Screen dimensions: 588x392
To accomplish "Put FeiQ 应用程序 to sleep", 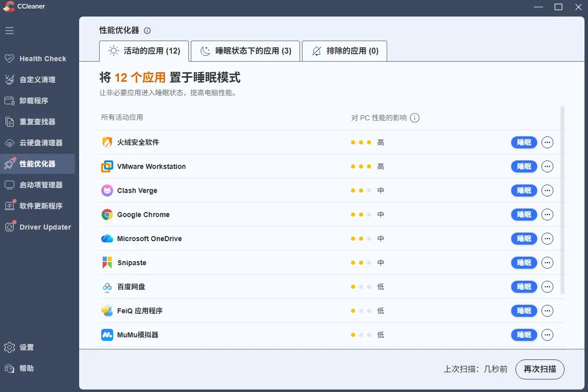I will tap(524, 310).
